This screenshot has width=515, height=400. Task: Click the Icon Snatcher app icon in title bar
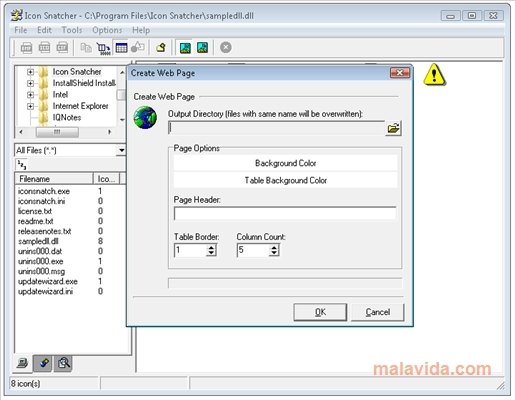click(x=17, y=15)
